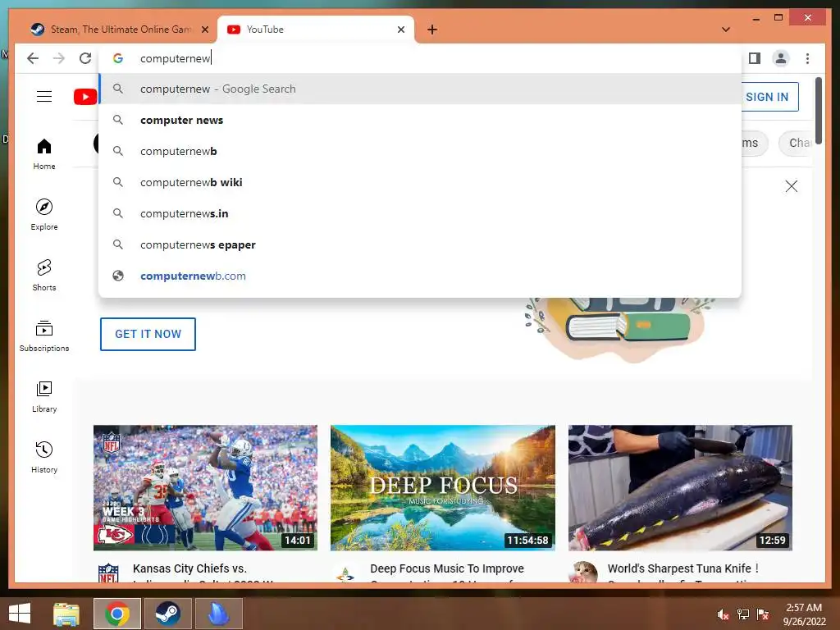Choose 'computernews epaper' suggestion

pos(420,244)
